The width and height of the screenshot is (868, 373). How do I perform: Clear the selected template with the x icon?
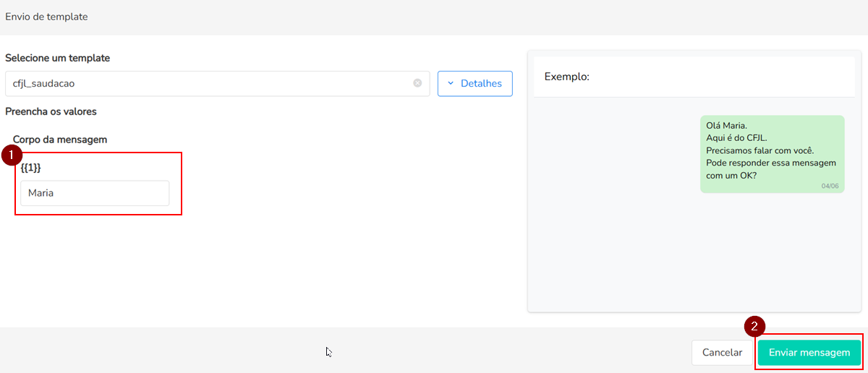417,83
